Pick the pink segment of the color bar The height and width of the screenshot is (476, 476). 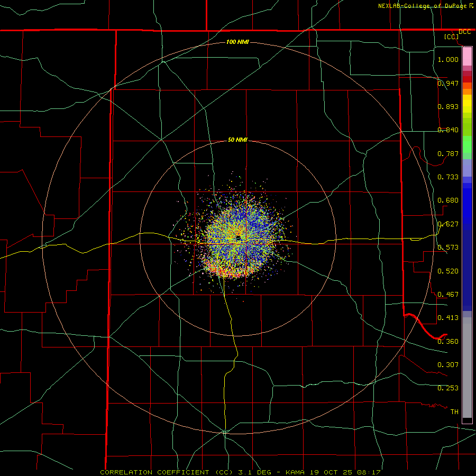(x=467, y=57)
